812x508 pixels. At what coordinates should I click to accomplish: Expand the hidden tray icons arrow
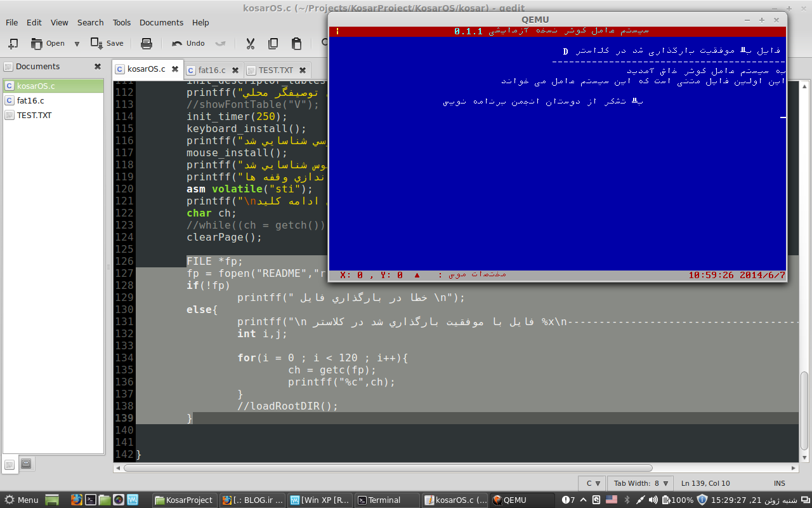[x=582, y=500]
